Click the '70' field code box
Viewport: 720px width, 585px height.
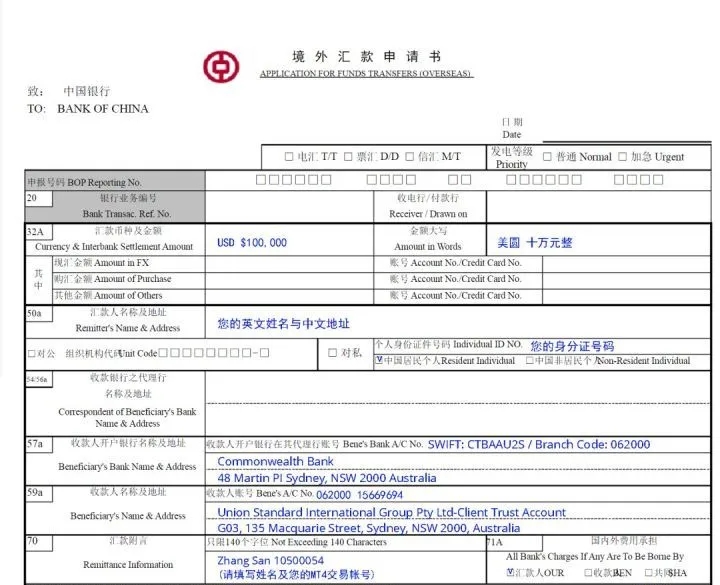tap(39, 542)
